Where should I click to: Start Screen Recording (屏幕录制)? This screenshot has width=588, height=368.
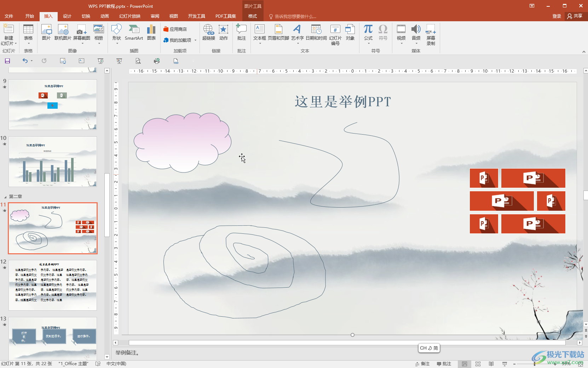pyautogui.click(x=431, y=35)
